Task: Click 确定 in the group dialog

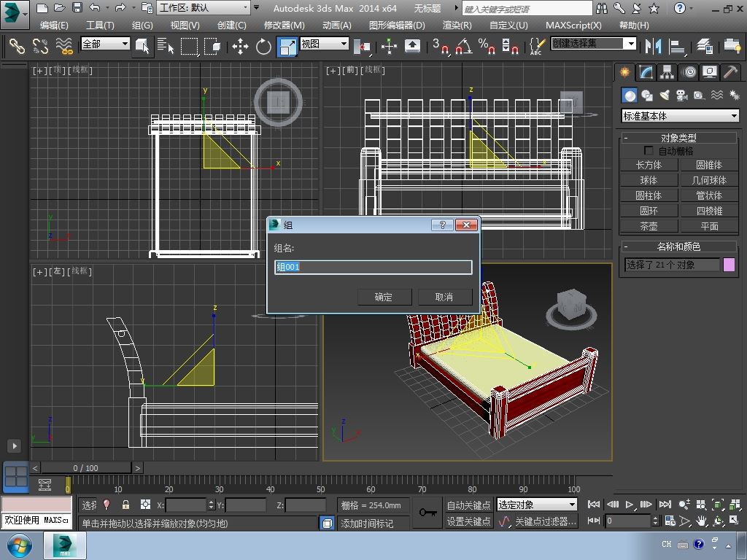Action: coord(384,297)
